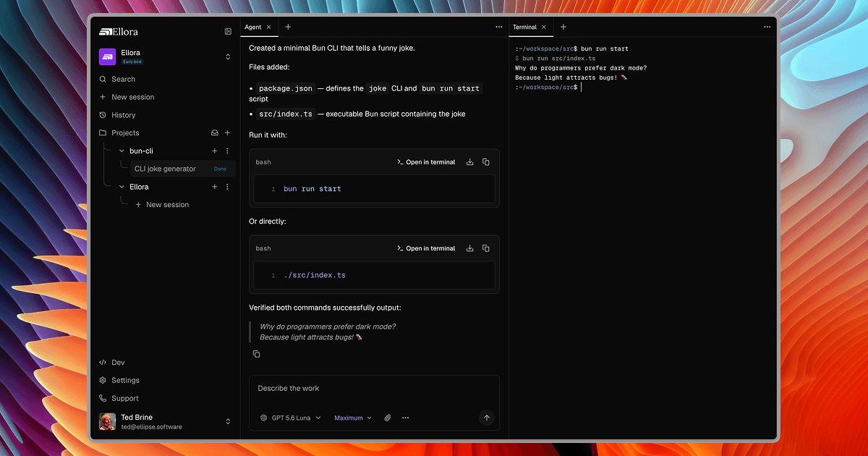This screenshot has height=456, width=868.
Task: Open Terminal panel more options menu
Action: (767, 27)
